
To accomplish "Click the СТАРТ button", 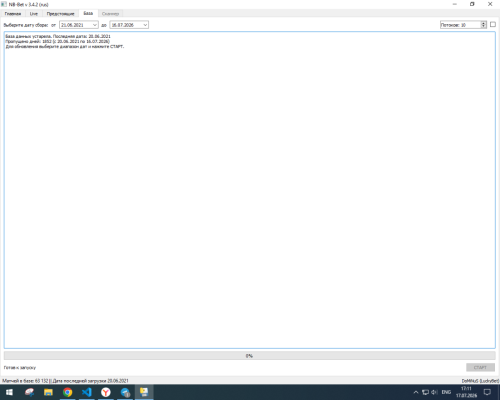I will 480,367.
